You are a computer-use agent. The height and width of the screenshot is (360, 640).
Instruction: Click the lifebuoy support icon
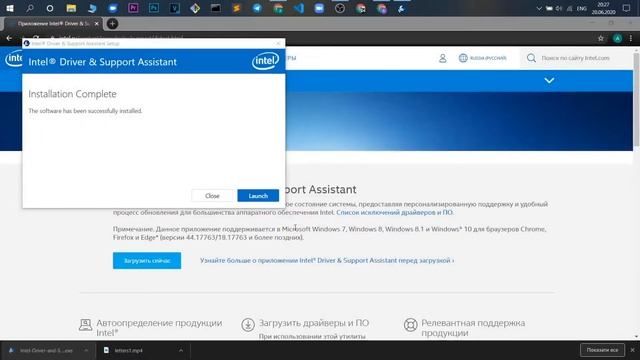[410, 325]
